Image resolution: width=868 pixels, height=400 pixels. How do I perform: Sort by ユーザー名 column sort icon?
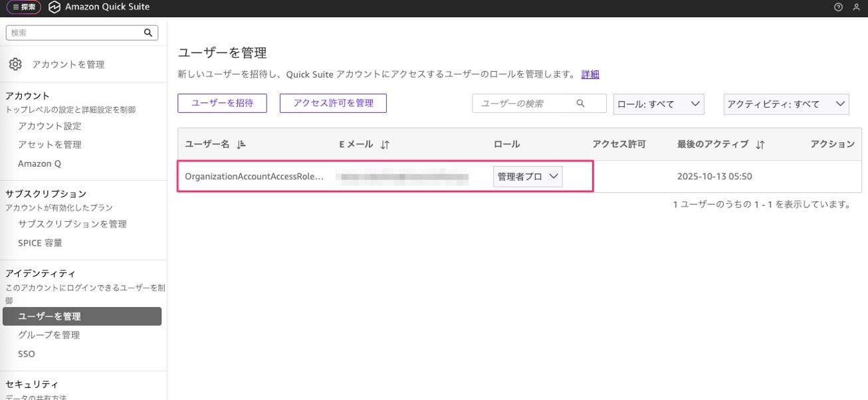click(x=241, y=144)
